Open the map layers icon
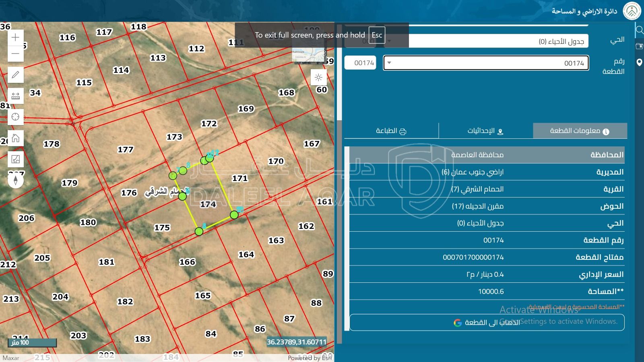Image resolution: width=644 pixels, height=362 pixels. point(15,159)
